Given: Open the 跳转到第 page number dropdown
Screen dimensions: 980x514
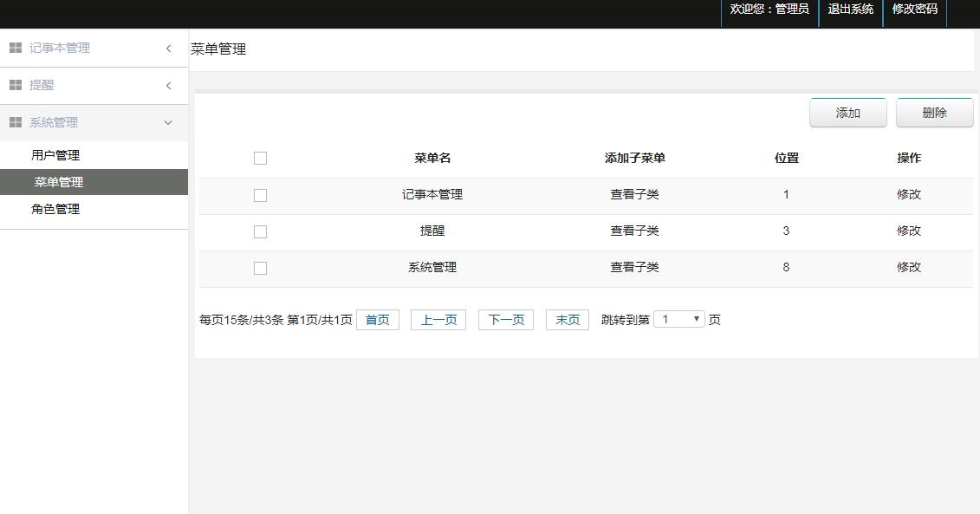Looking at the screenshot, I should coord(679,320).
